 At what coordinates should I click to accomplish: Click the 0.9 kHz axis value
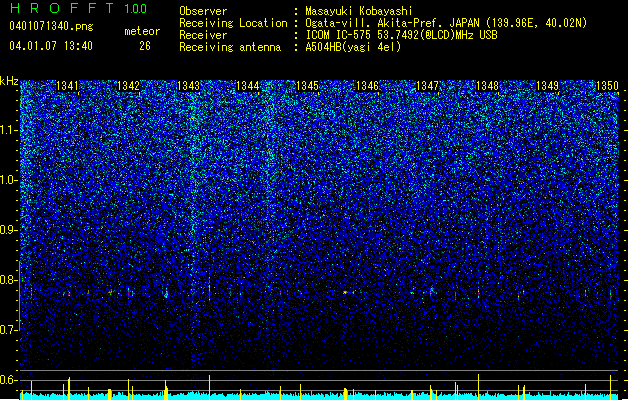[x=9, y=230]
